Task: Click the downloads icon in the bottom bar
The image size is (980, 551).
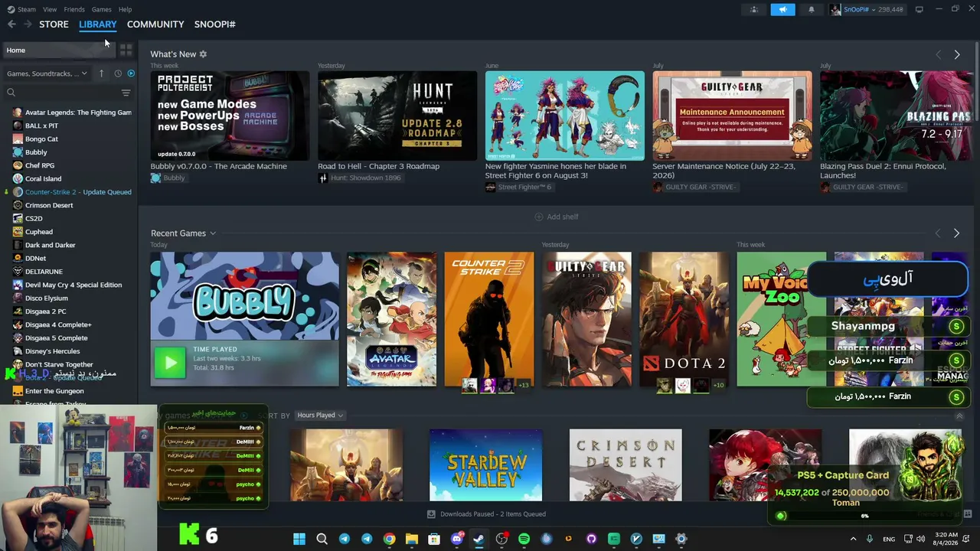Action: click(431, 514)
